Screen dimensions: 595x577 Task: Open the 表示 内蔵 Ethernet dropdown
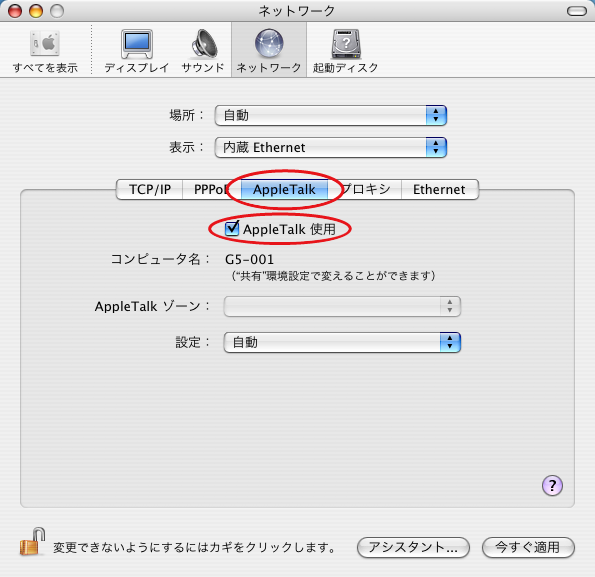click(331, 148)
